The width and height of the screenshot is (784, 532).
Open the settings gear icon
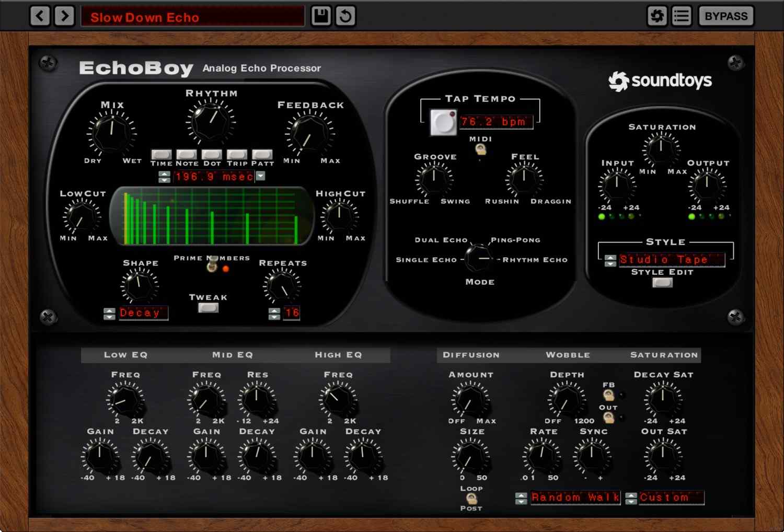(657, 16)
